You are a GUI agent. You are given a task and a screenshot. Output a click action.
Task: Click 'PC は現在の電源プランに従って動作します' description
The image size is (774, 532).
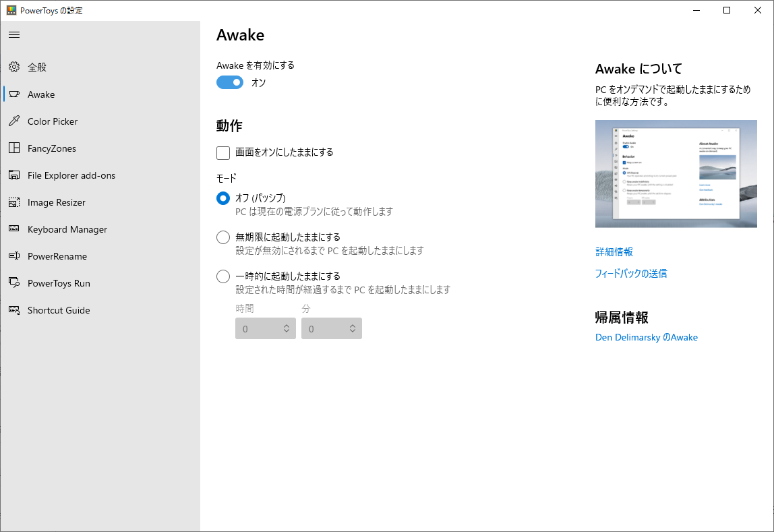(x=314, y=212)
